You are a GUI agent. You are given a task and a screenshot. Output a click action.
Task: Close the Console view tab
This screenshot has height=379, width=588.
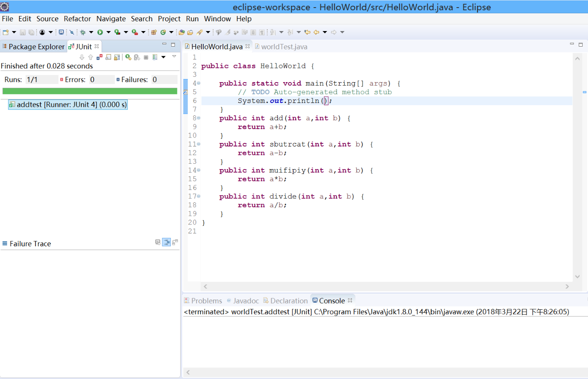point(350,300)
